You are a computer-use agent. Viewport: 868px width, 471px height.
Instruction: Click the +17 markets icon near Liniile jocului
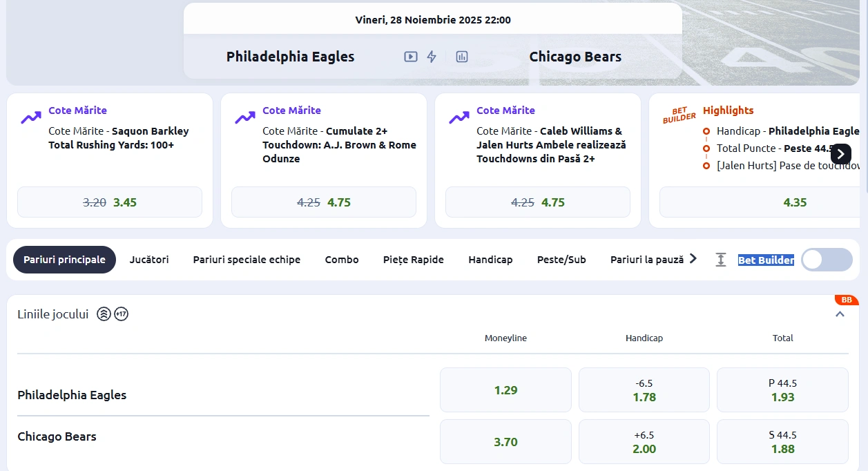[x=122, y=314]
